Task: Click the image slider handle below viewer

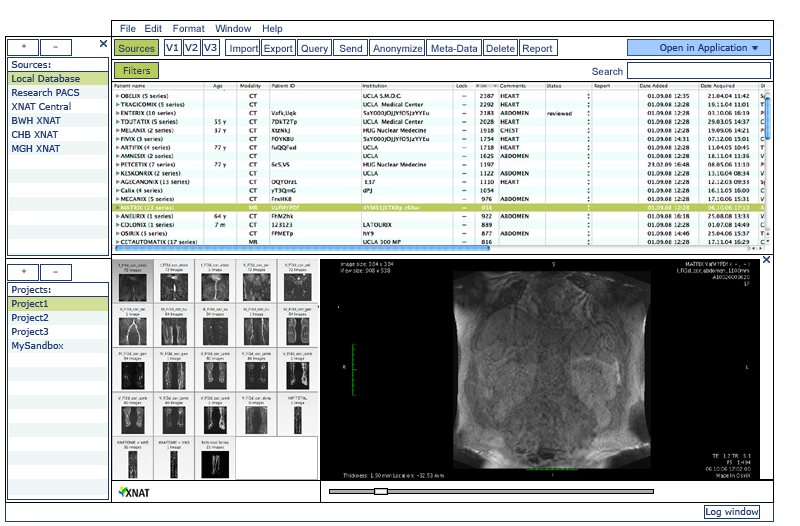Action: [380, 491]
